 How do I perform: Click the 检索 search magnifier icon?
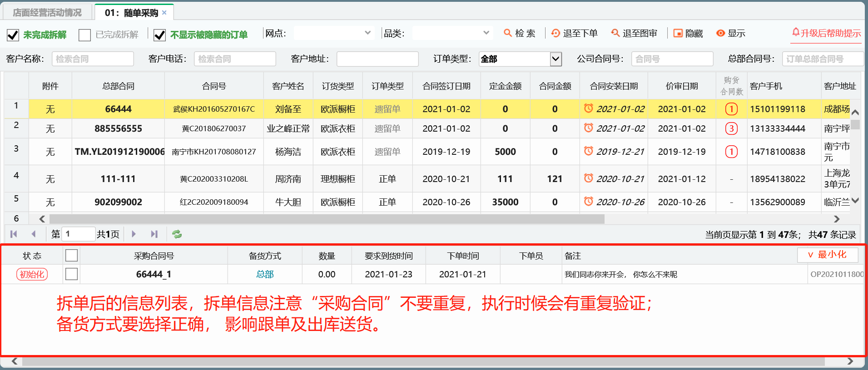coord(508,33)
